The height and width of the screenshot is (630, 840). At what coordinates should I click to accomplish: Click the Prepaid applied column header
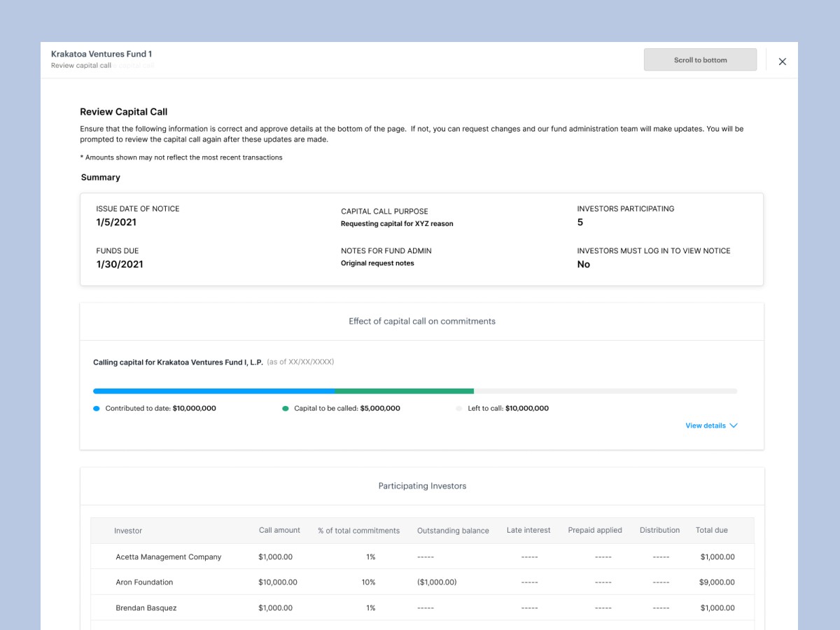point(595,530)
